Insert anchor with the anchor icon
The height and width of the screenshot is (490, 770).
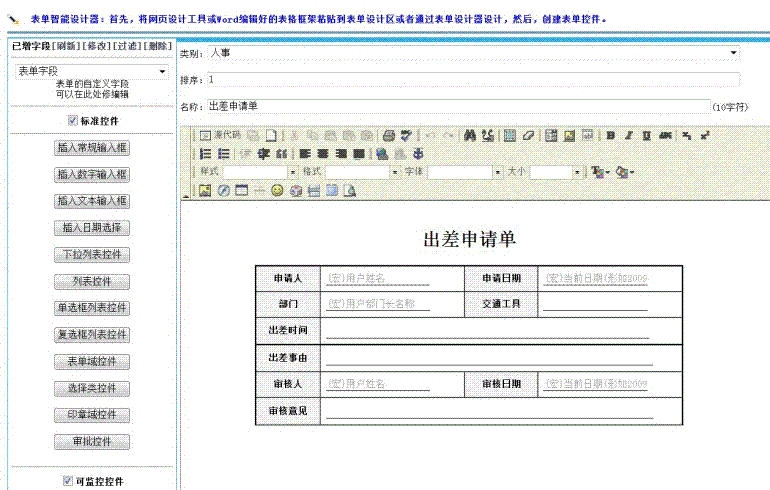418,154
